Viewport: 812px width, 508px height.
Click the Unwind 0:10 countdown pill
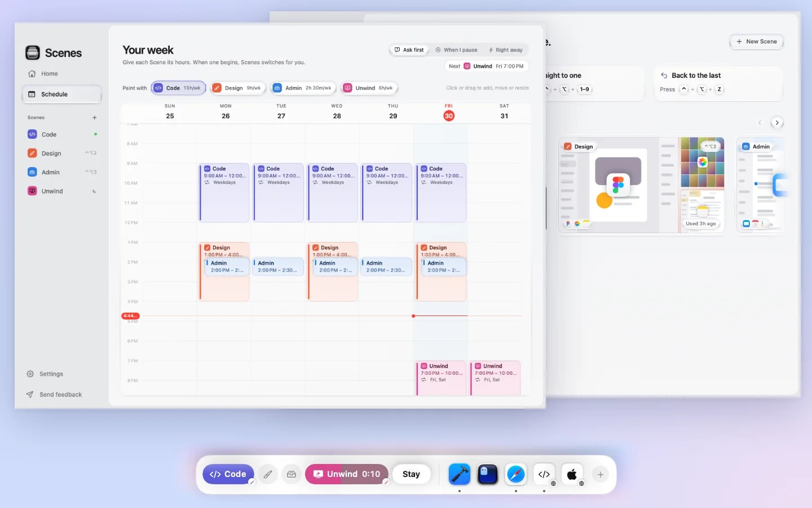coord(347,474)
